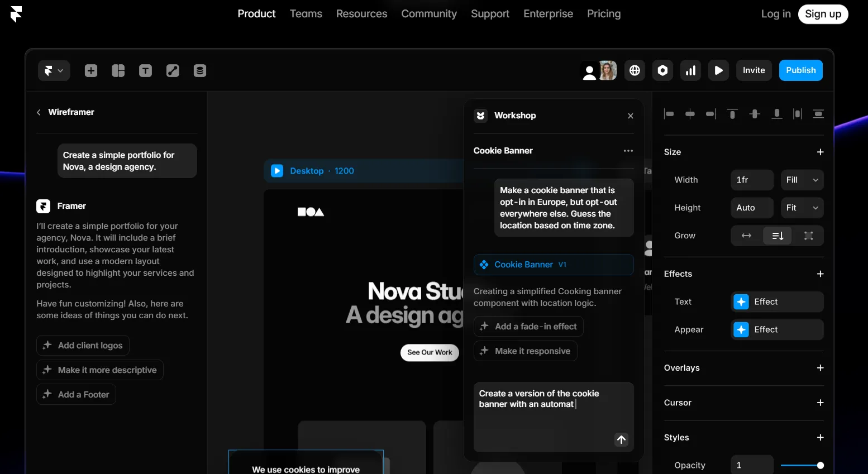Close the Workshop panel
This screenshot has height=474, width=868.
631,116
